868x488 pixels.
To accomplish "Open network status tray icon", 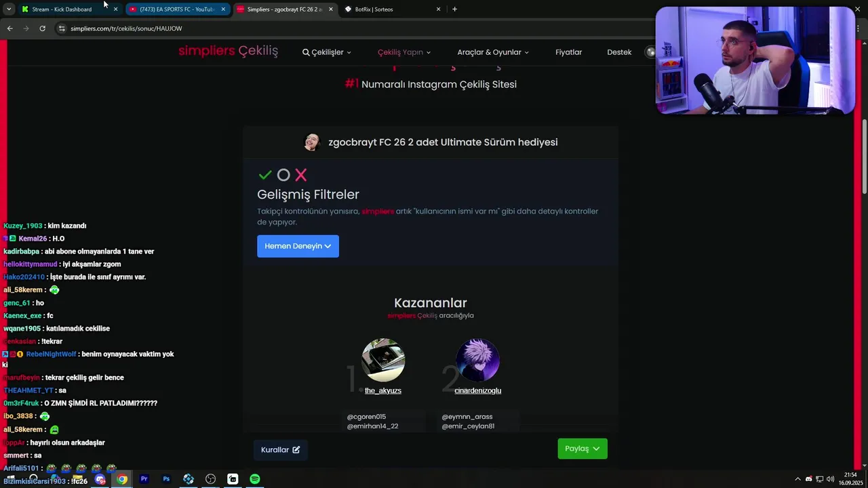I will click(819, 479).
